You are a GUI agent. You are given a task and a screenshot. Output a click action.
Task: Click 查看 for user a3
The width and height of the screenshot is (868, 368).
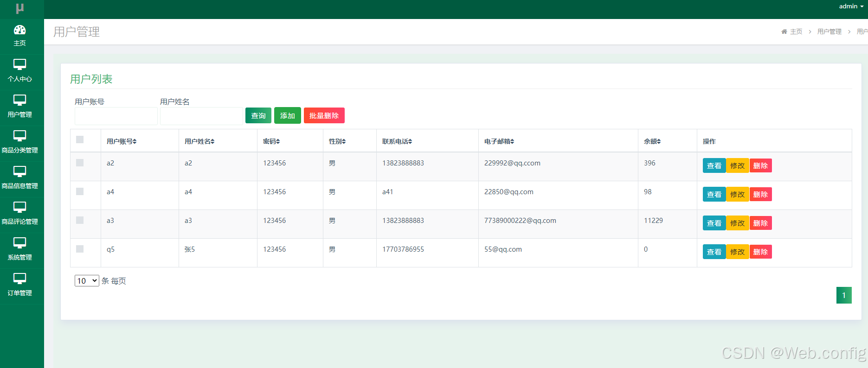[714, 223]
